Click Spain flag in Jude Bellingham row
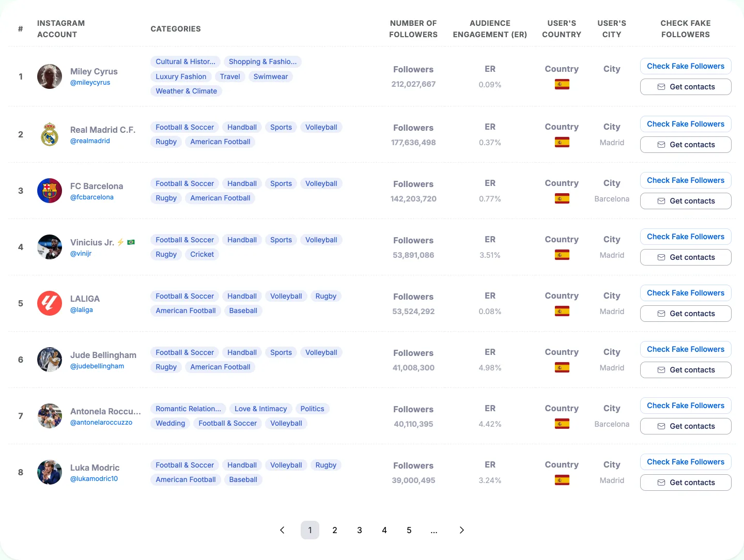Image resolution: width=744 pixels, height=560 pixels. point(562,367)
